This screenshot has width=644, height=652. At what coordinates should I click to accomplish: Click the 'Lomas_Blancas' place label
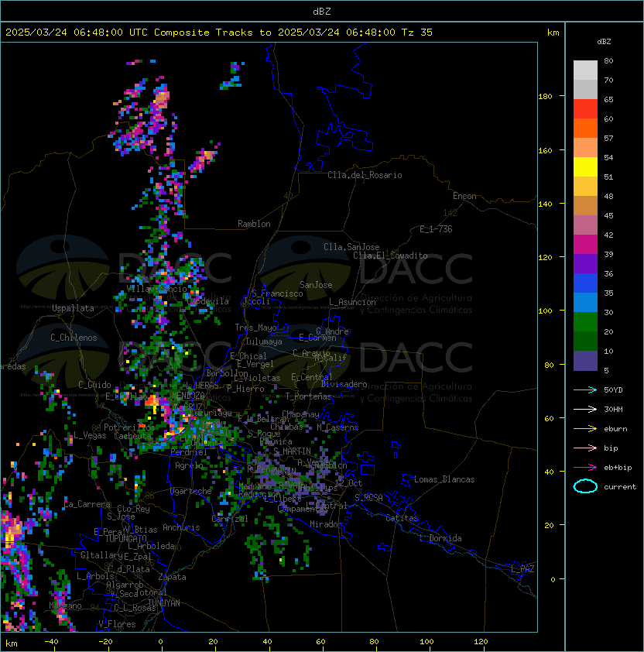coord(444,479)
